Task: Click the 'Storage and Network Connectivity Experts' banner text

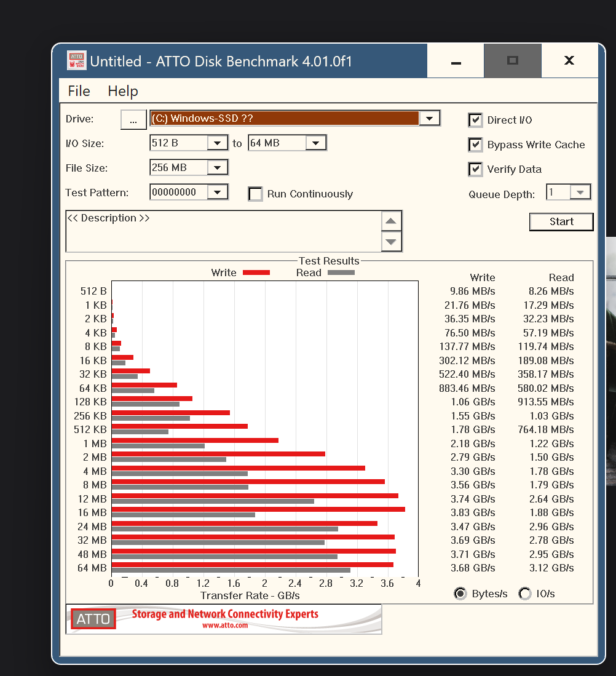Action: [225, 614]
